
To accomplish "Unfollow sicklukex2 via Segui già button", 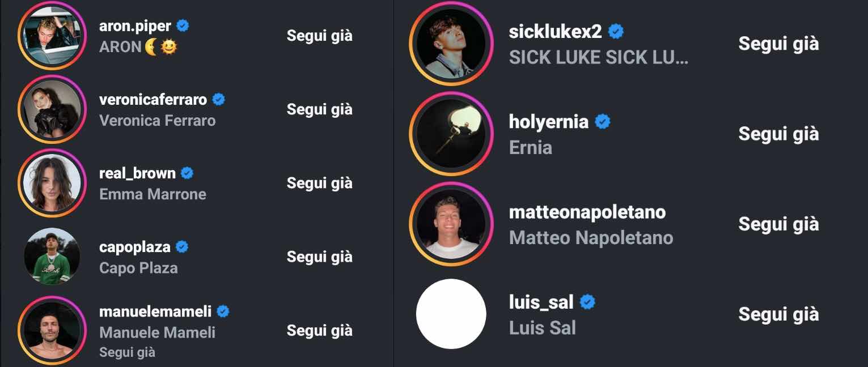I will [778, 43].
